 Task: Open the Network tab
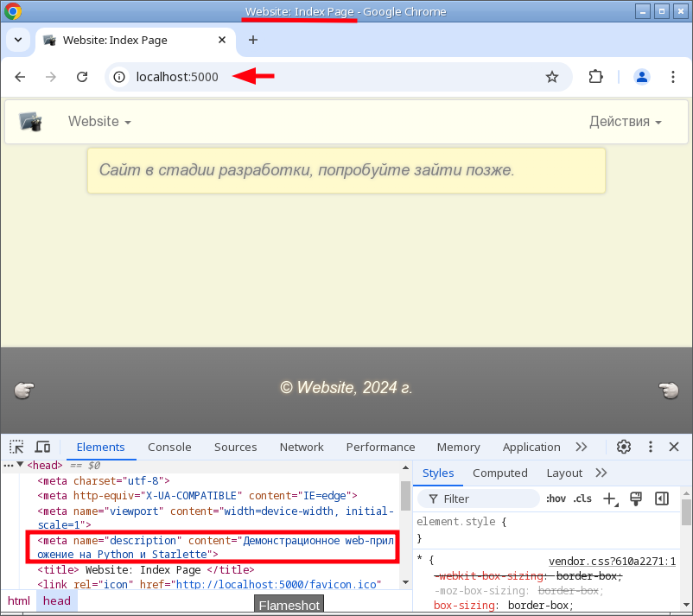(x=302, y=448)
